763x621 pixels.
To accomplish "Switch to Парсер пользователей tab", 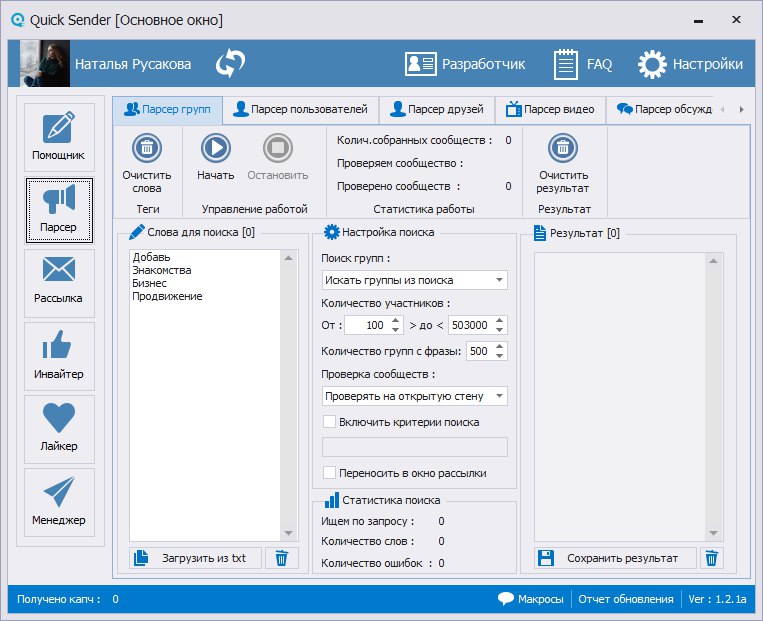I will tap(300, 110).
